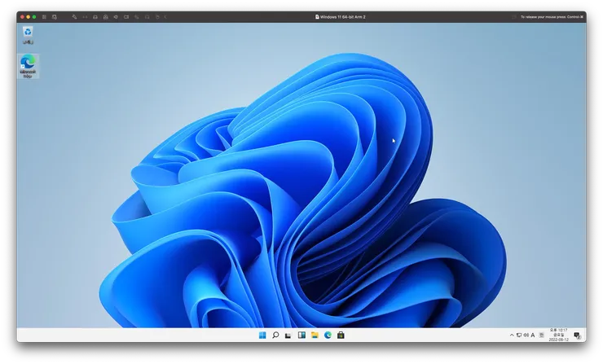
Task: Click the hard disk device icon
Action: pos(95,17)
